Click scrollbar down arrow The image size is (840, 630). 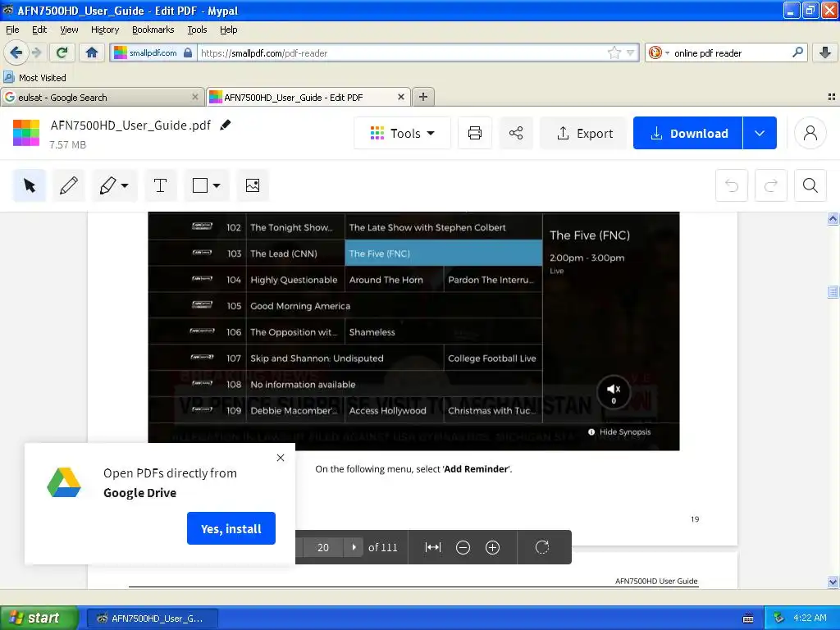[x=833, y=582]
